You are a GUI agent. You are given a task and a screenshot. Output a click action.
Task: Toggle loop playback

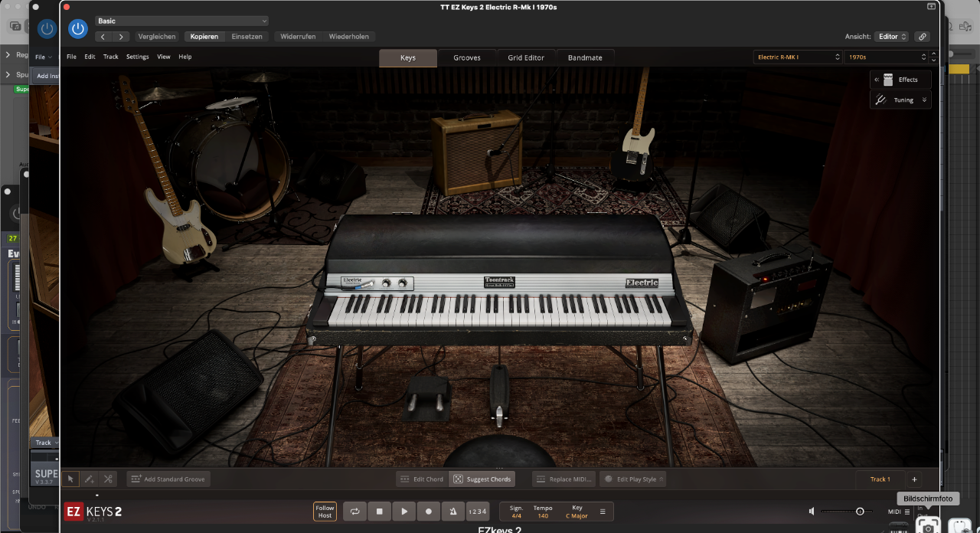(355, 512)
